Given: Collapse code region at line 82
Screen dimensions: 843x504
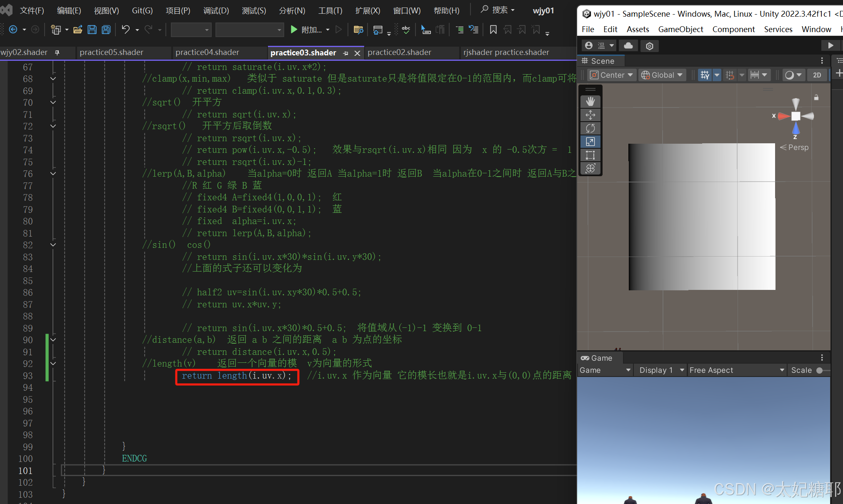Looking at the screenshot, I should 53,245.
